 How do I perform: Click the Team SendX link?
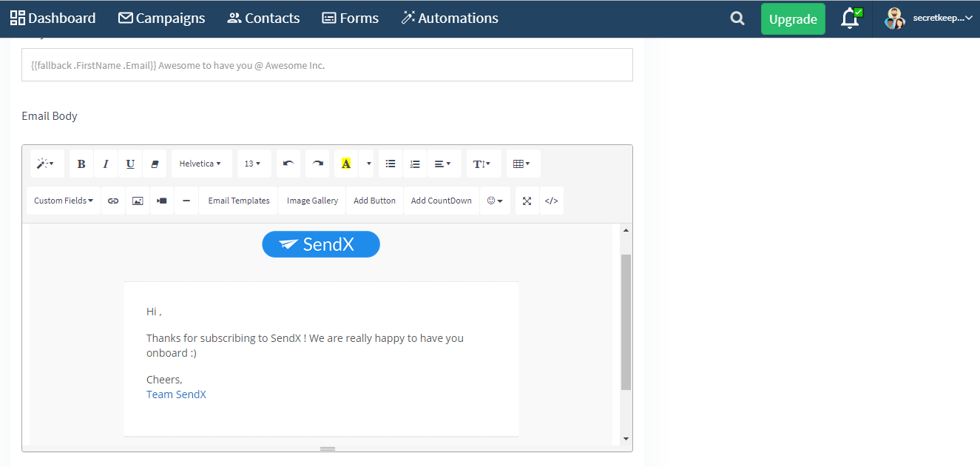click(176, 394)
